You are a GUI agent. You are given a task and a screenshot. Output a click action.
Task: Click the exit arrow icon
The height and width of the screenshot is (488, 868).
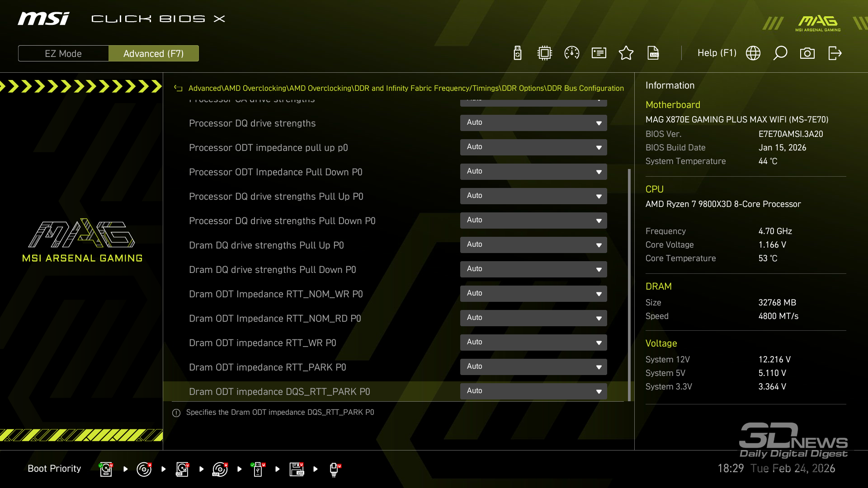click(835, 53)
